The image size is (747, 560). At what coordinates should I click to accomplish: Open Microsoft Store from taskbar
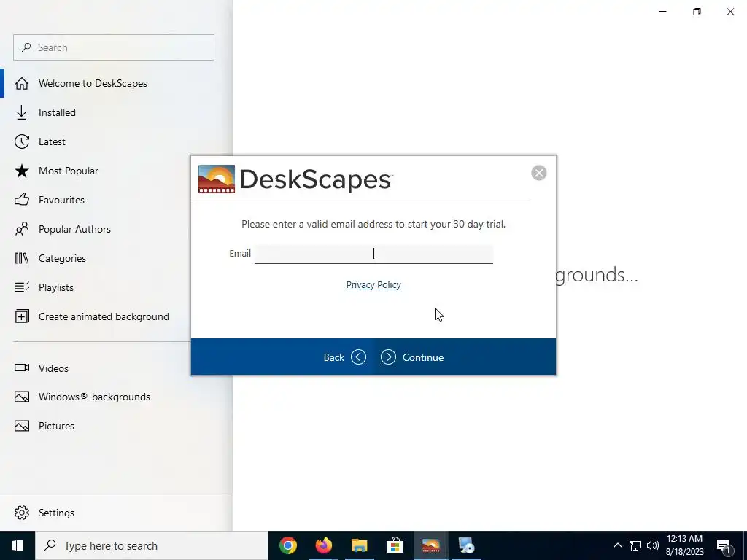pos(395,545)
